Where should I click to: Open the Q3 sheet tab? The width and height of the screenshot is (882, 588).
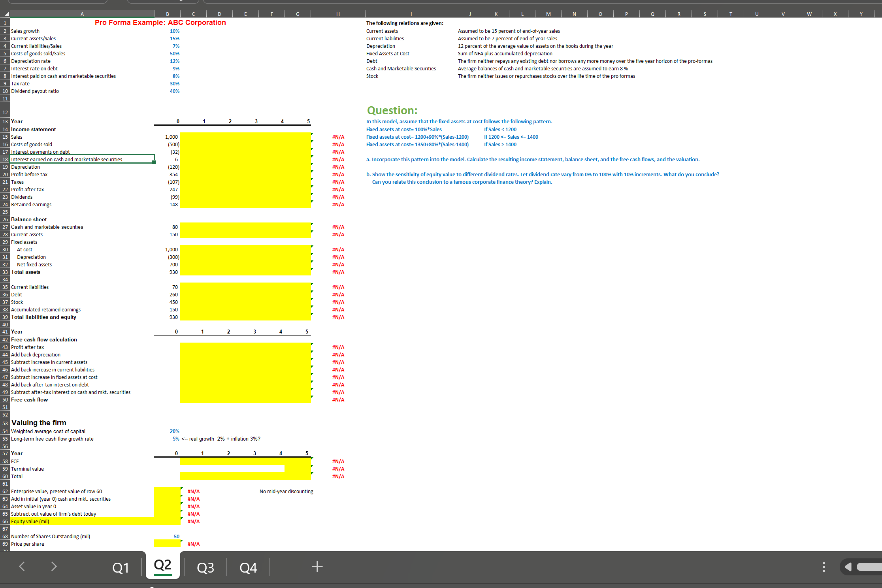205,567
